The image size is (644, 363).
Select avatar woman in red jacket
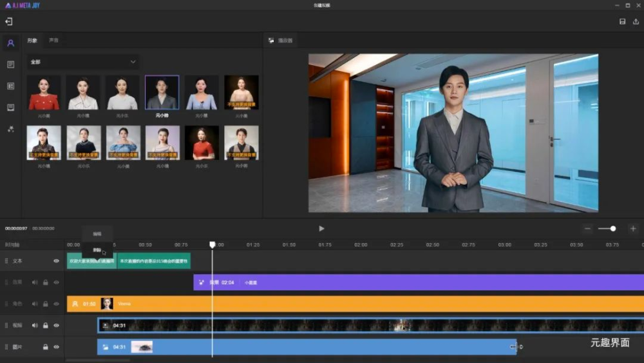[x=44, y=92]
